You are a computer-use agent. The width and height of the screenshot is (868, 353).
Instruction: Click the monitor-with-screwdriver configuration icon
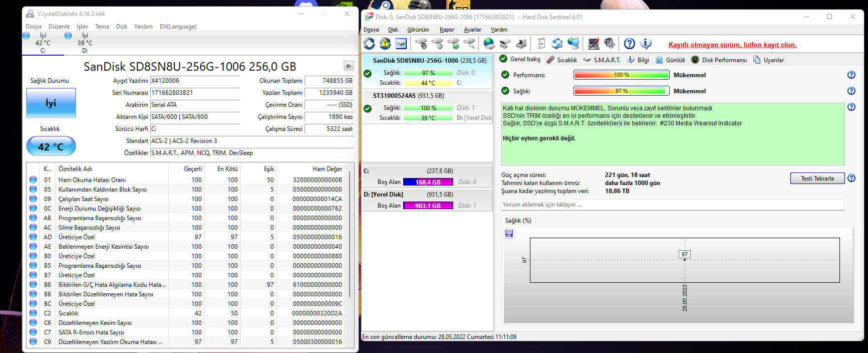pyautogui.click(x=594, y=44)
